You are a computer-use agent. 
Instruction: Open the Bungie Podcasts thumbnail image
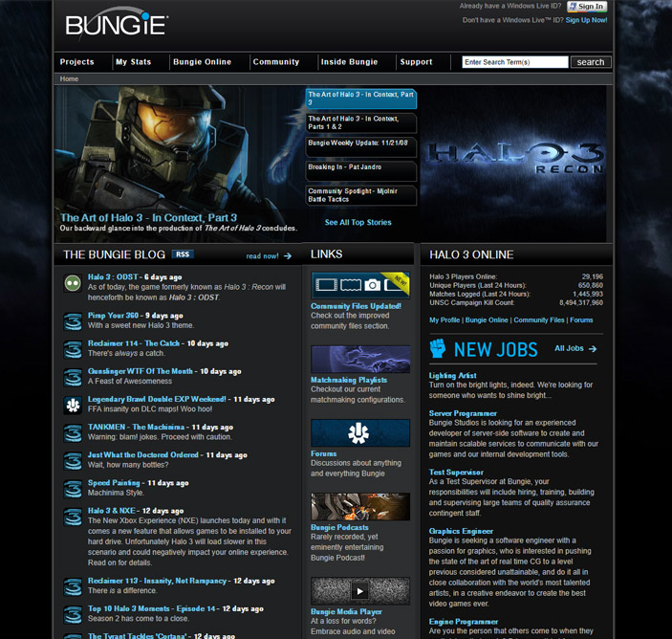click(x=360, y=506)
